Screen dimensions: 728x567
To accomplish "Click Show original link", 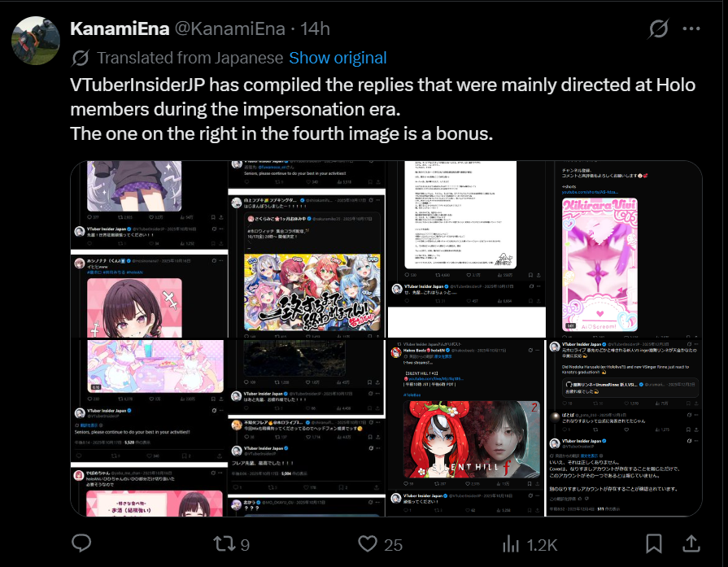I will point(338,58).
